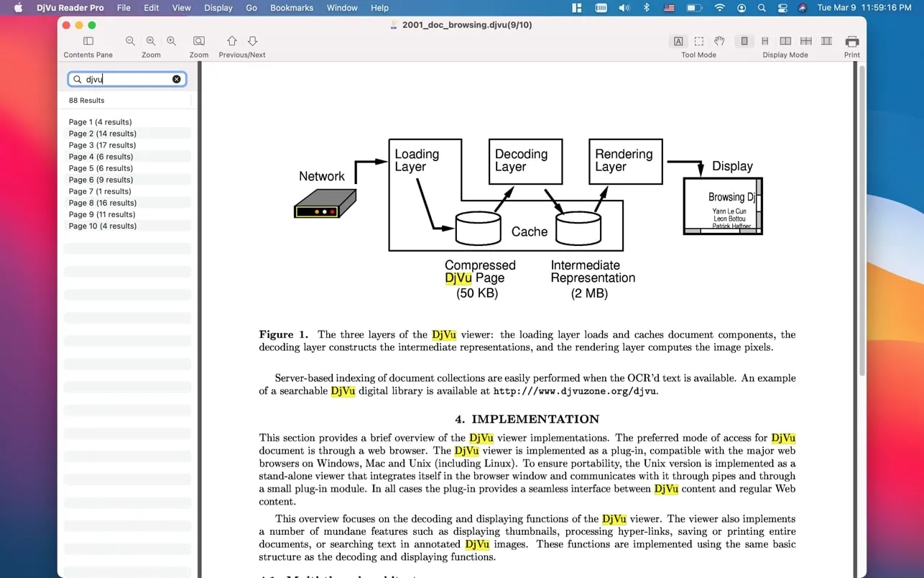Viewport: 924px width, 578px height.
Task: Click the actual-size zoom icon in the middle
Action: coord(151,42)
